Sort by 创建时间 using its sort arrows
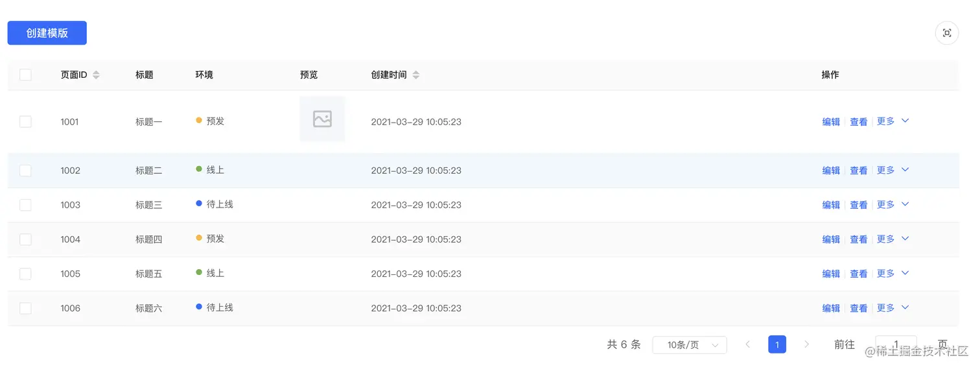 coord(416,75)
